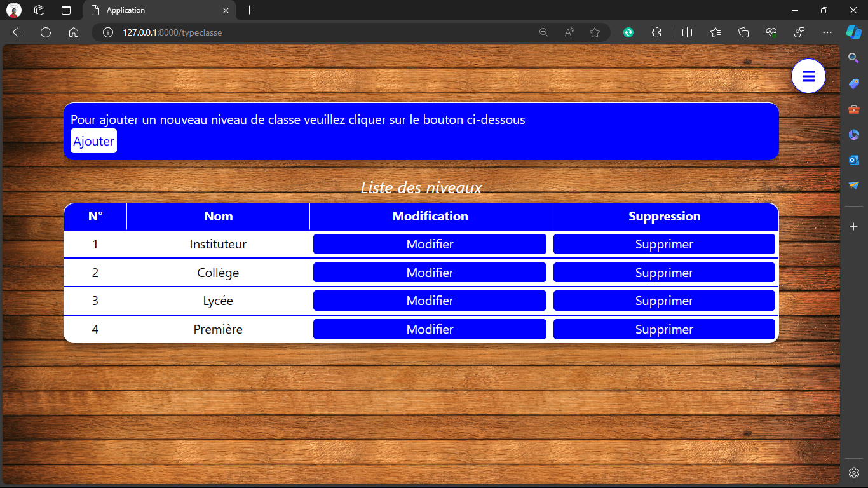Add this page to favorites
The height and width of the screenshot is (488, 868).
(595, 32)
